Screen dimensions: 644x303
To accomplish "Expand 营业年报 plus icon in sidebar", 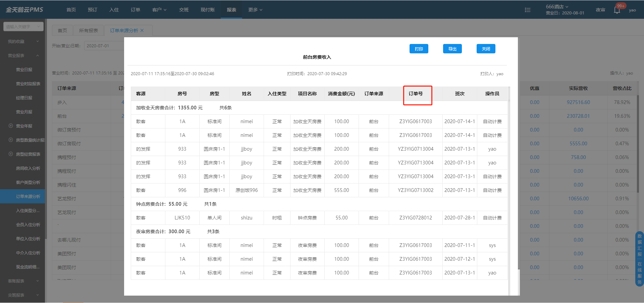I will coord(11,126).
